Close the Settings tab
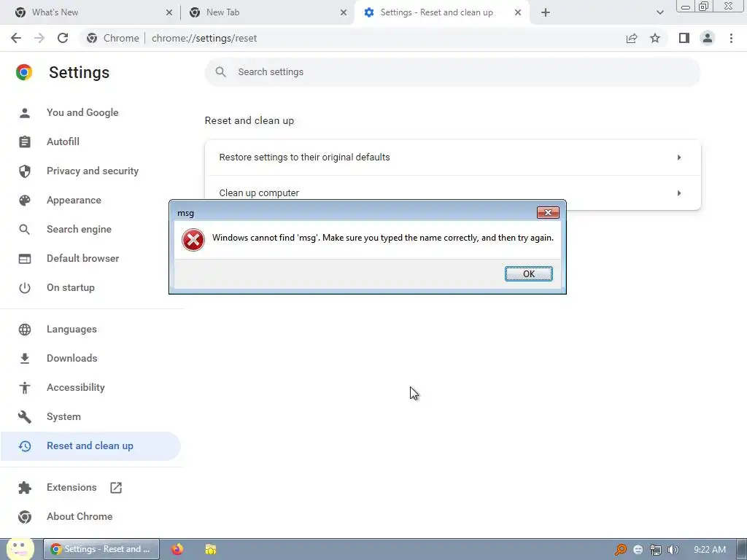The width and height of the screenshot is (747, 560). (x=518, y=12)
